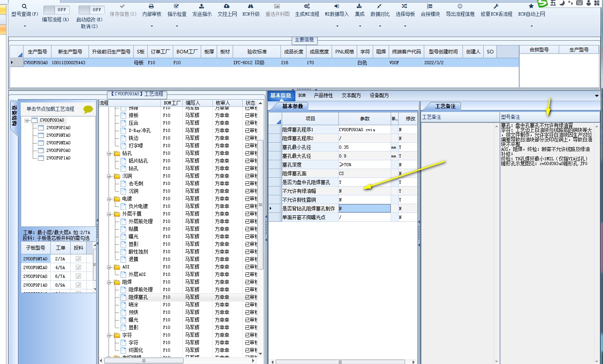Click 文控上网 cloud upload icon

(x=227, y=6)
